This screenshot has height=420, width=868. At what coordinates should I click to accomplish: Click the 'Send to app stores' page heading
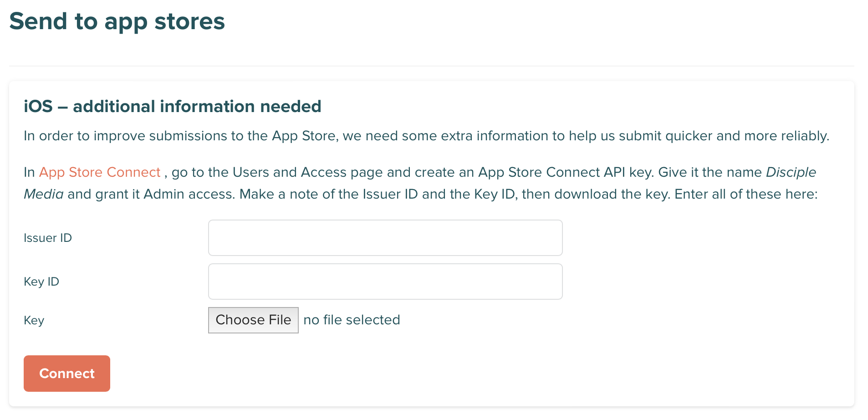point(117,21)
